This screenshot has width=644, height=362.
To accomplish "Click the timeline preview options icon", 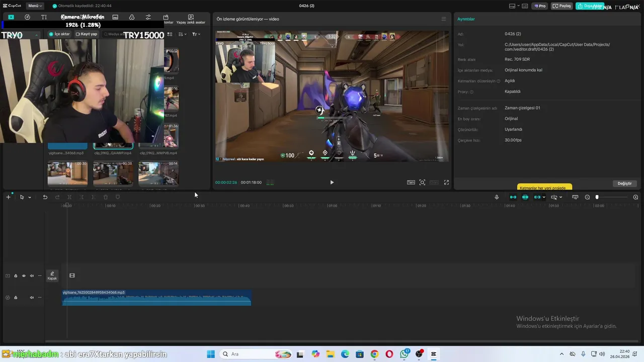I will point(575,197).
